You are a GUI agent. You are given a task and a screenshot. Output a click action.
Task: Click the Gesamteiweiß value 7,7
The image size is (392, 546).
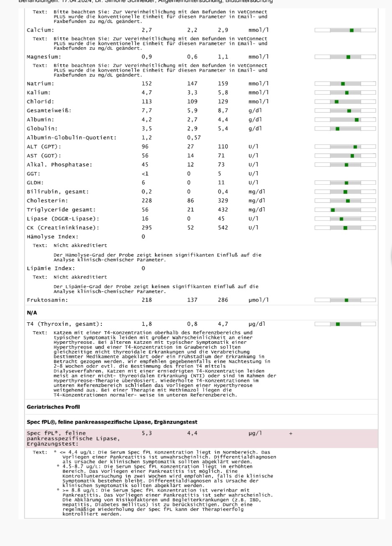147,111
